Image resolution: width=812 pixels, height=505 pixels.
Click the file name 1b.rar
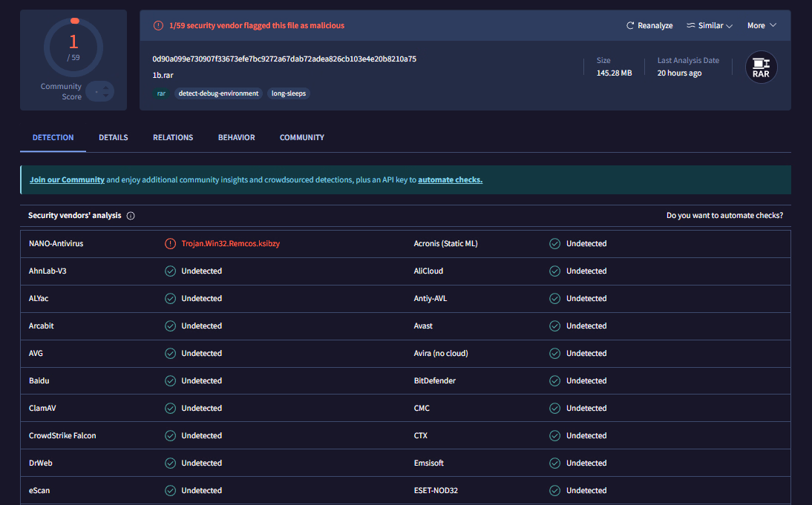pos(163,76)
